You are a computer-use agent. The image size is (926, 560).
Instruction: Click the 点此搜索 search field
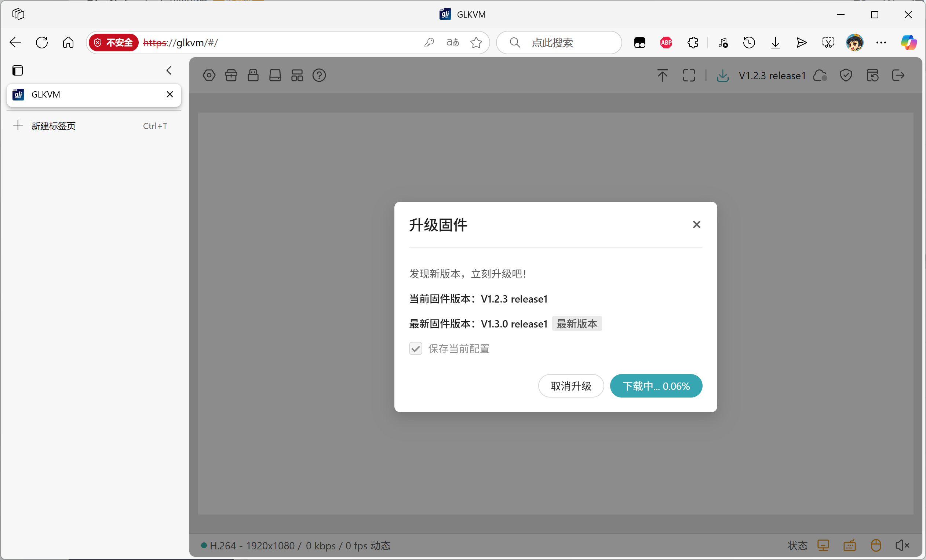560,43
